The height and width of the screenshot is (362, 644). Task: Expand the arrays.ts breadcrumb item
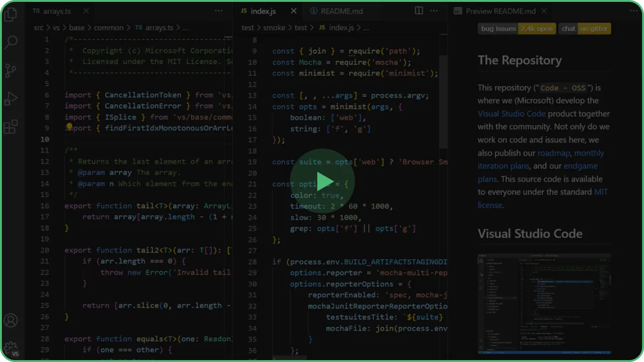(160, 28)
